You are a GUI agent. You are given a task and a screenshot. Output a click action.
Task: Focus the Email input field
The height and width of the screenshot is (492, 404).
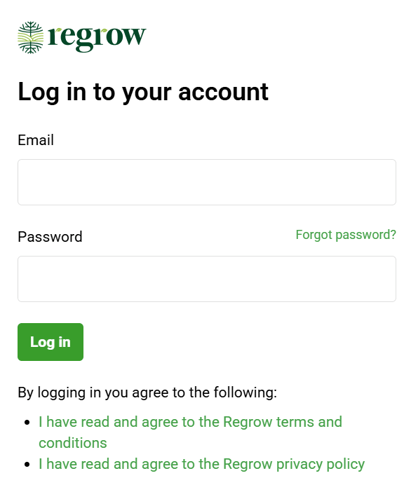tap(207, 182)
